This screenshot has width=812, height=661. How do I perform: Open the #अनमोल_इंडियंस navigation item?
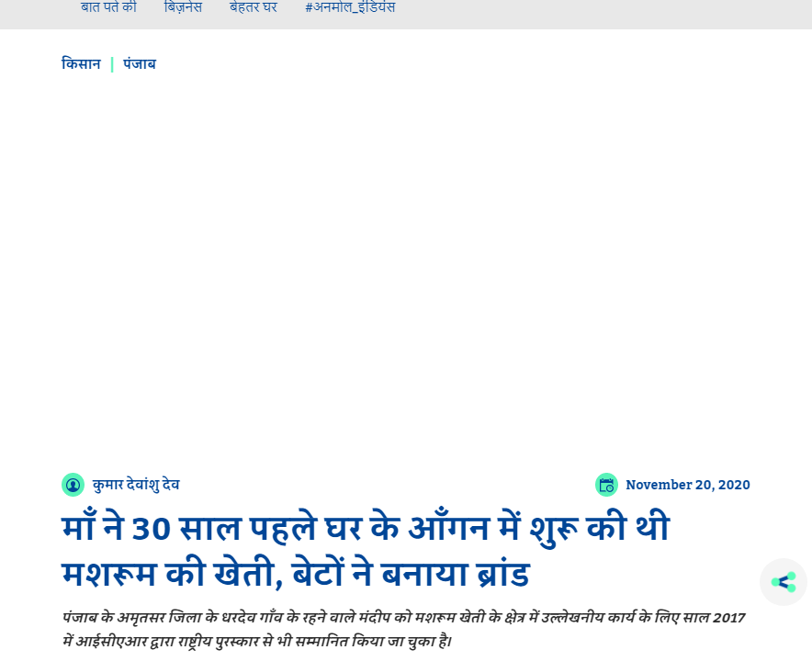(350, 7)
